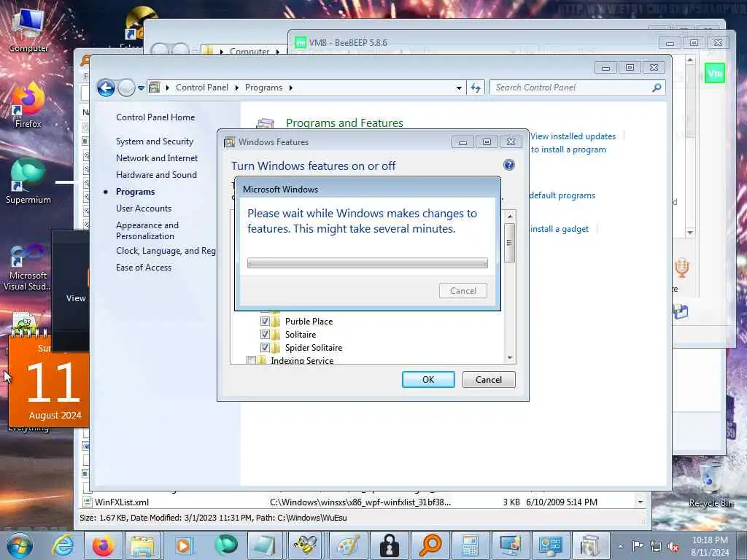Toggle Purble Place checkbox
Viewport: 747px width, 560px height.
click(265, 321)
